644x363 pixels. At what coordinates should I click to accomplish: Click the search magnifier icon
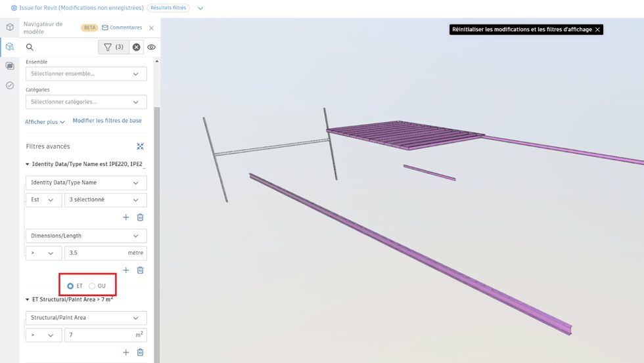(x=30, y=47)
